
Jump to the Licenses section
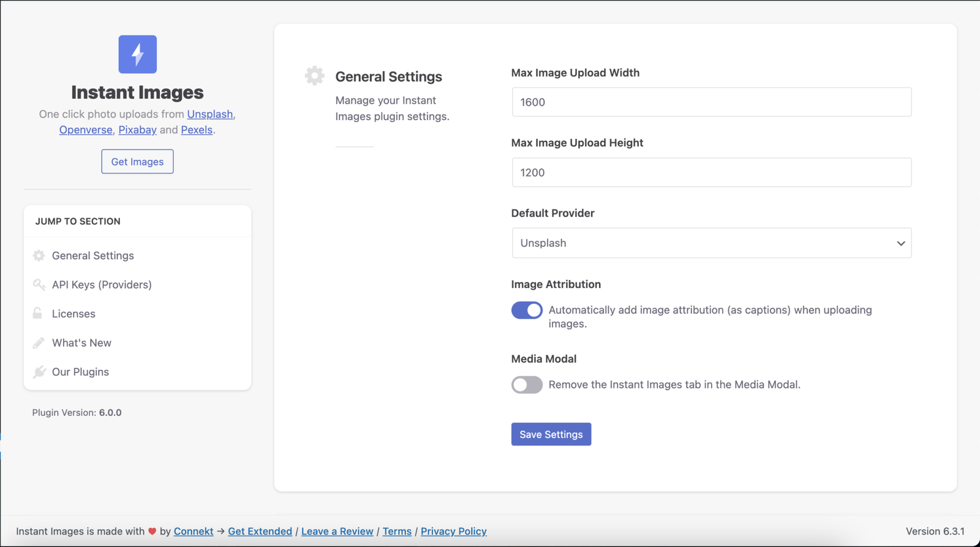tap(73, 314)
